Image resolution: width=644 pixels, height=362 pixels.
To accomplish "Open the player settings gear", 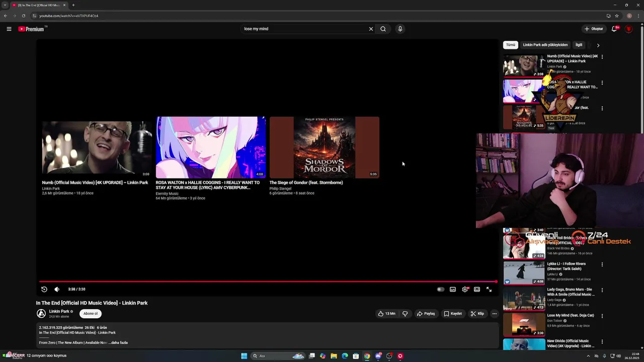I will click(465, 289).
